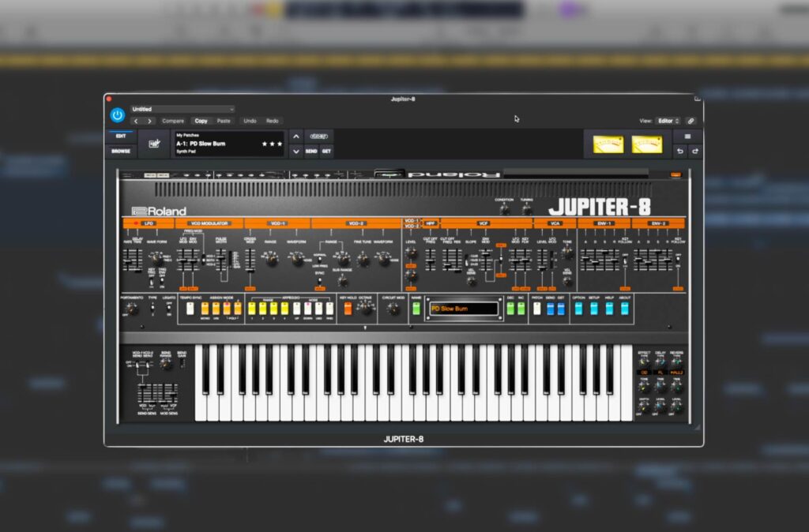This screenshot has width=809, height=532.
Task: Click the right yellow VU meter
Action: point(646,144)
